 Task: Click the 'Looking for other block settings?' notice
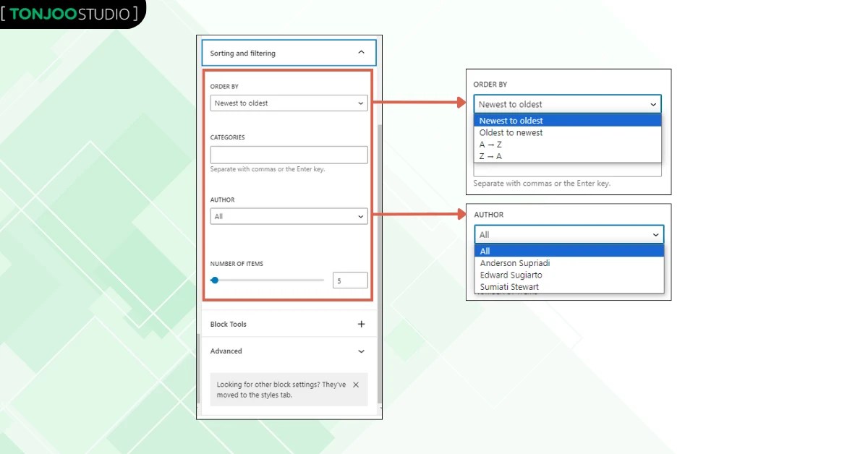[289, 390]
